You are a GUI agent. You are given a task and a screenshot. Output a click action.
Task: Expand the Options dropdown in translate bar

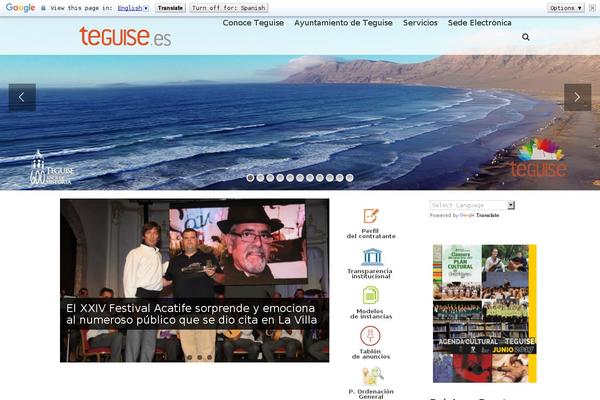click(566, 8)
